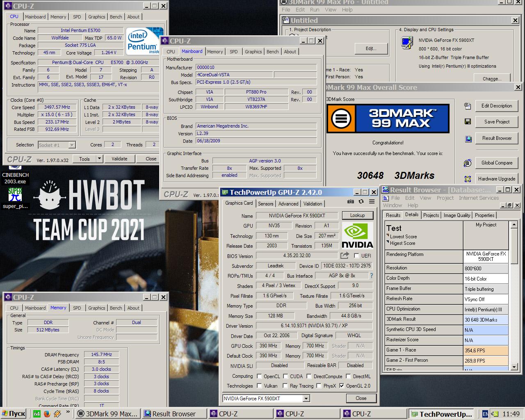Click the TechPowerUp taskbar button
Image resolution: width=525 pixels, height=420 pixels.
tap(442, 414)
